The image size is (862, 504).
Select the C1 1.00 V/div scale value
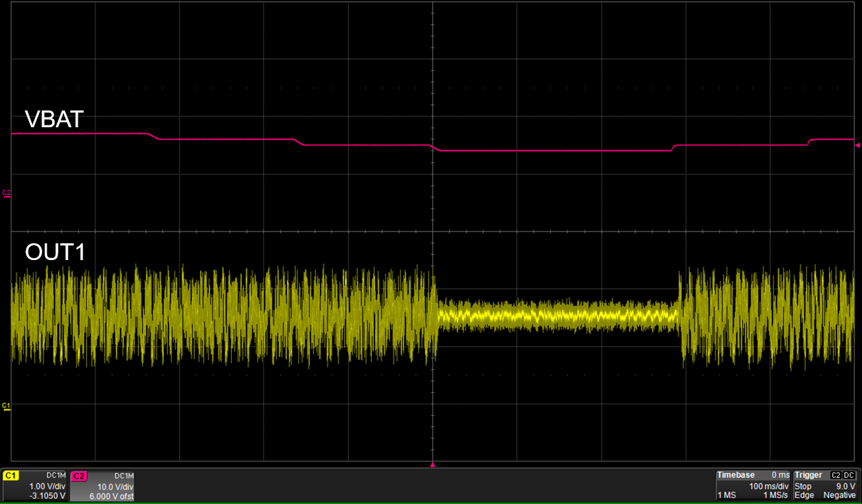pyautogui.click(x=47, y=486)
